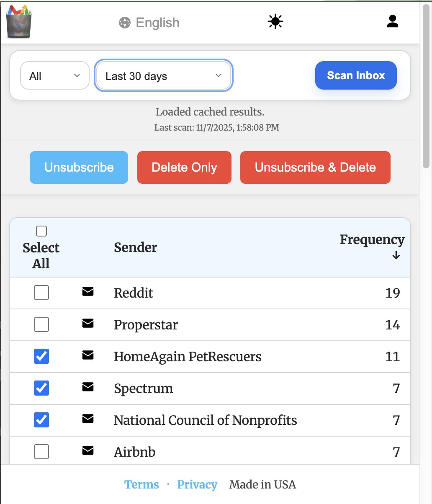This screenshot has width=432, height=504.
Task: Check the Reddit row checkbox
Action: pyautogui.click(x=41, y=293)
